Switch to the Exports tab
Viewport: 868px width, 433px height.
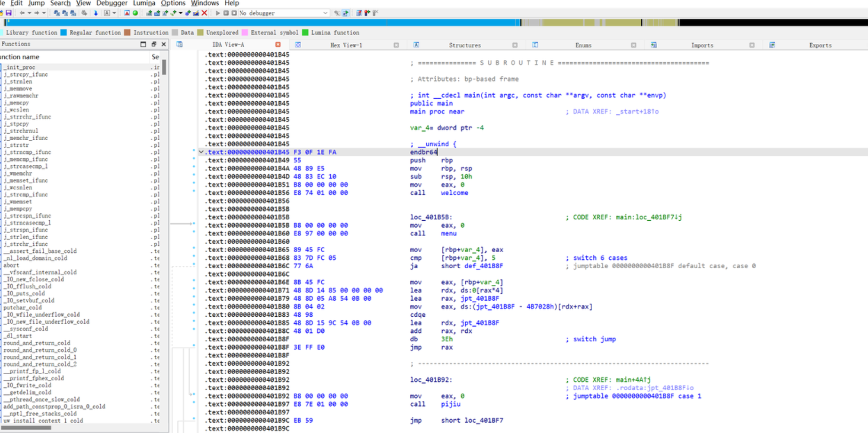820,45
